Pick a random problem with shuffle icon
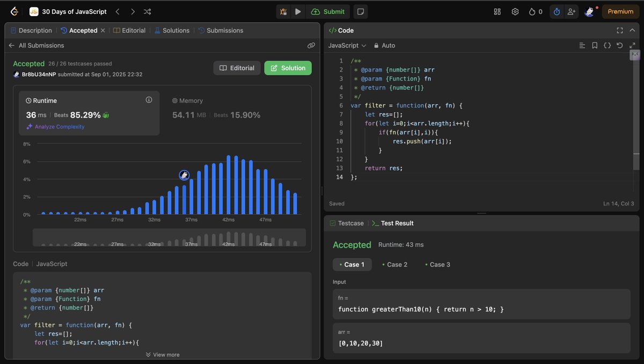Screen dimensions: 644x364 coord(148,12)
